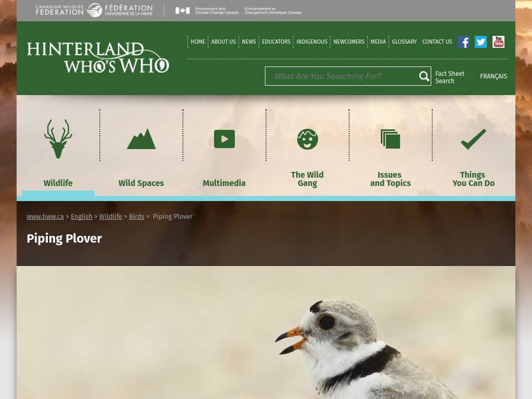Screen dimensions: 532x399
Task: Click the Issues and Topics pages icon
Action: [x=390, y=139]
